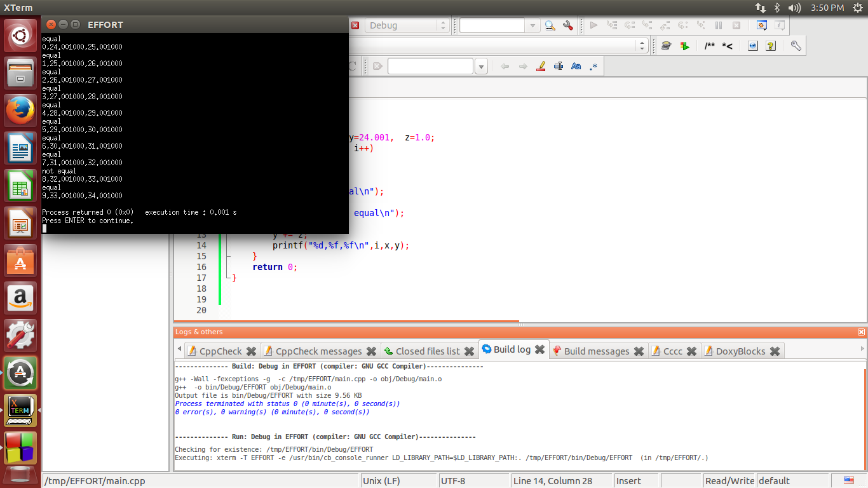Open the search options wrench with red handle
The height and width of the screenshot is (488, 868).
[x=568, y=25]
